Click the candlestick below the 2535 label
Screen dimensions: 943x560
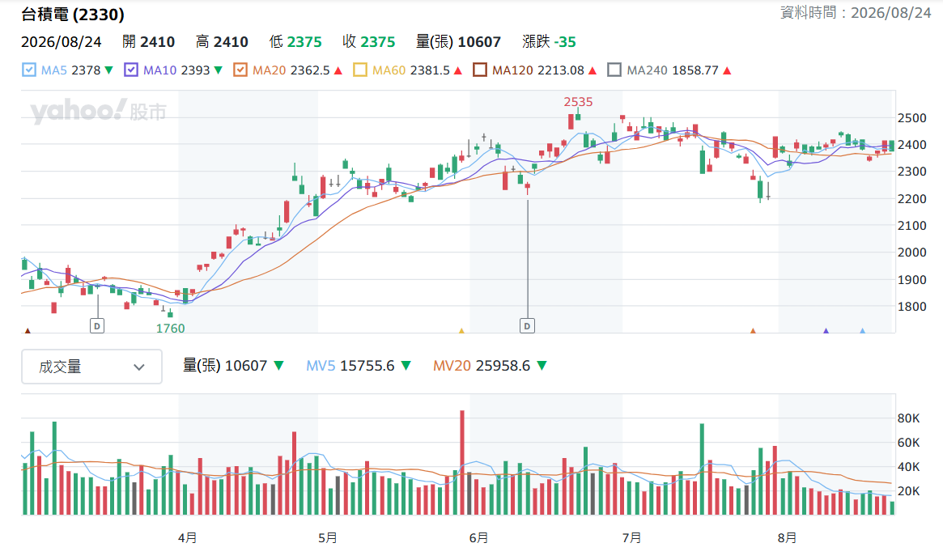(578, 115)
